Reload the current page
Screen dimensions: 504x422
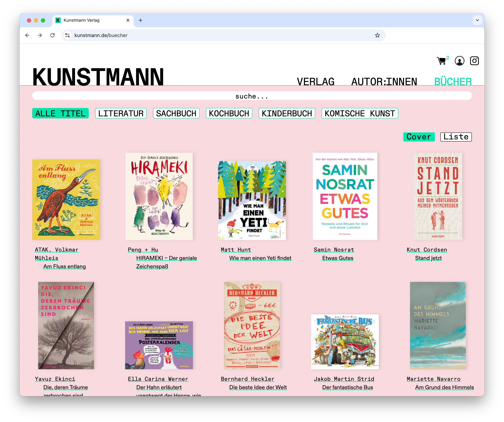53,35
